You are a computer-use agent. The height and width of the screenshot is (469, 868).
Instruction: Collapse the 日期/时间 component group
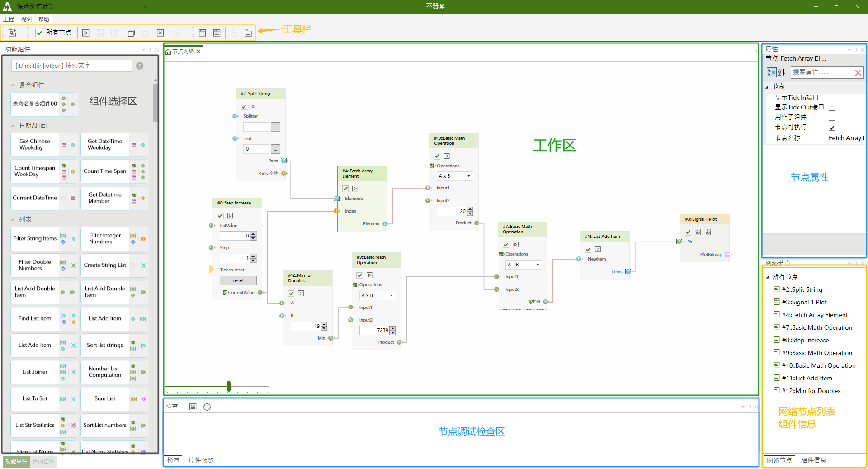point(13,126)
